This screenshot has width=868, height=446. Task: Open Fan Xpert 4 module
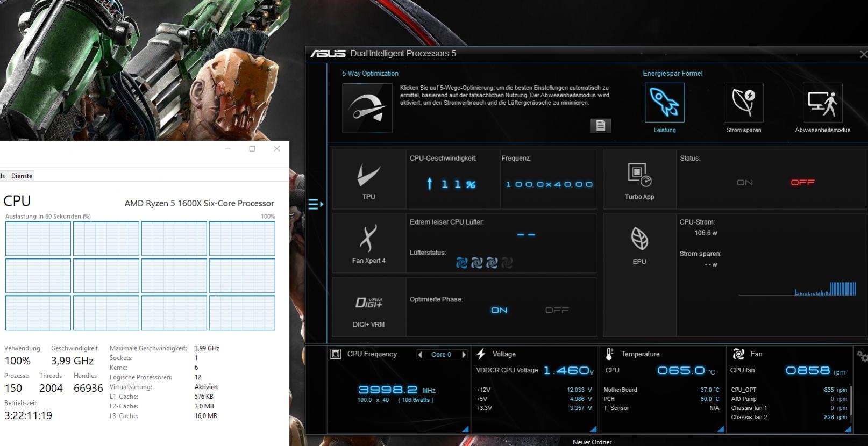click(369, 243)
